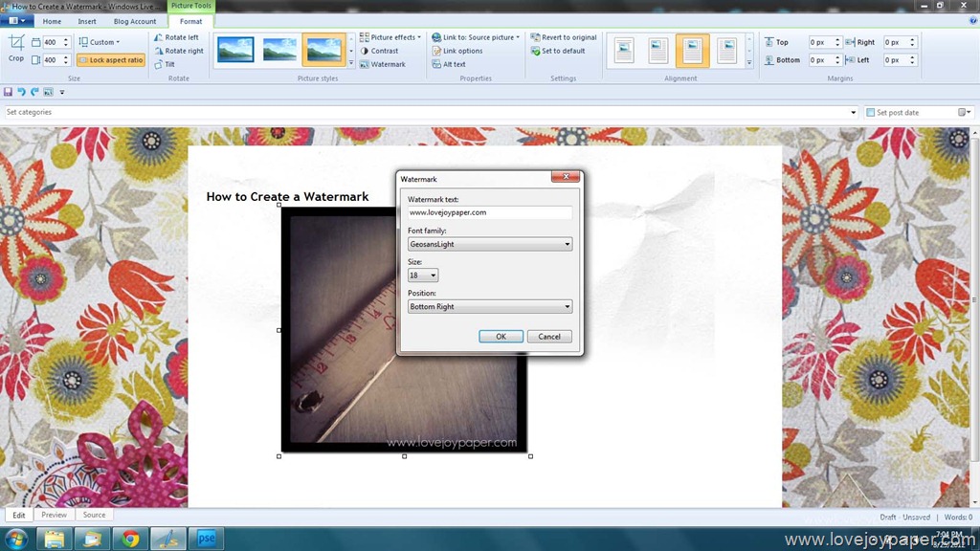Open File Explorer from taskbar
The image size is (980, 551).
[55, 539]
